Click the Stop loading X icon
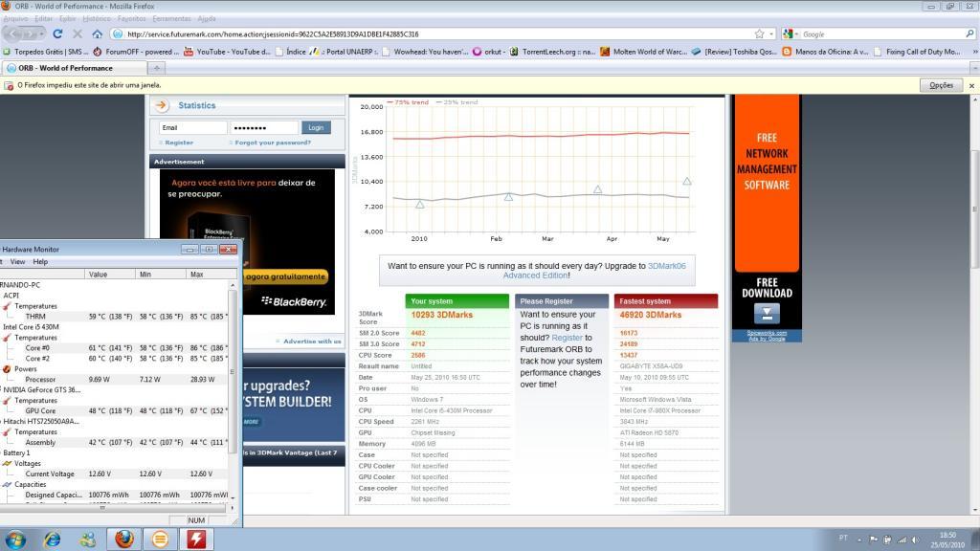The image size is (980, 551). 78,33
